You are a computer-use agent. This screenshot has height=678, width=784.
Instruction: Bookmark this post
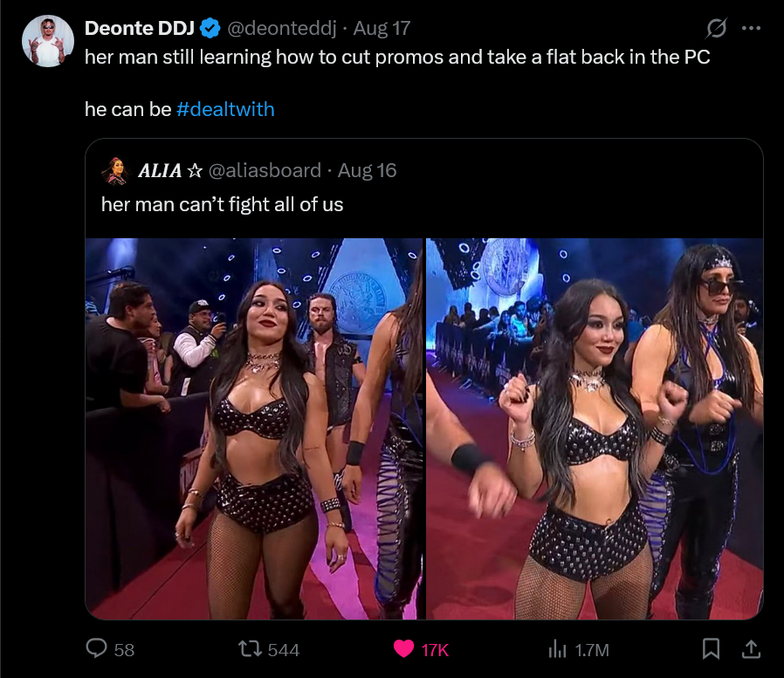(711, 648)
